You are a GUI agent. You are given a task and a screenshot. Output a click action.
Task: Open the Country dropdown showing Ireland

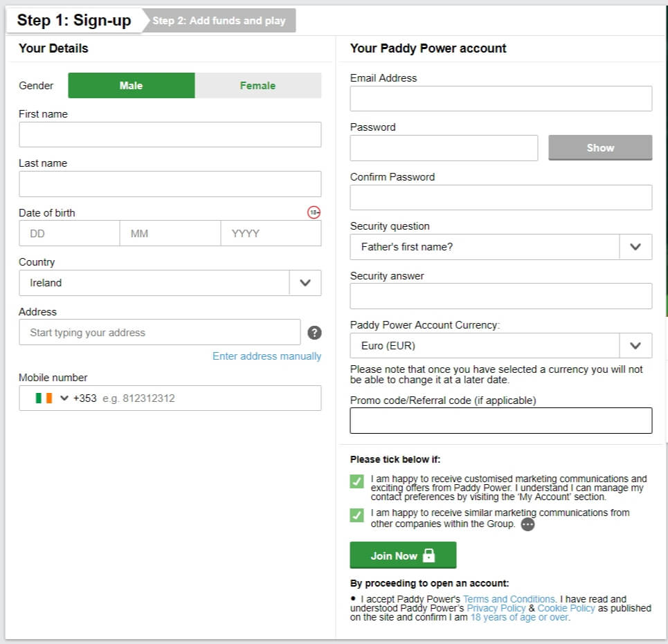click(x=170, y=283)
